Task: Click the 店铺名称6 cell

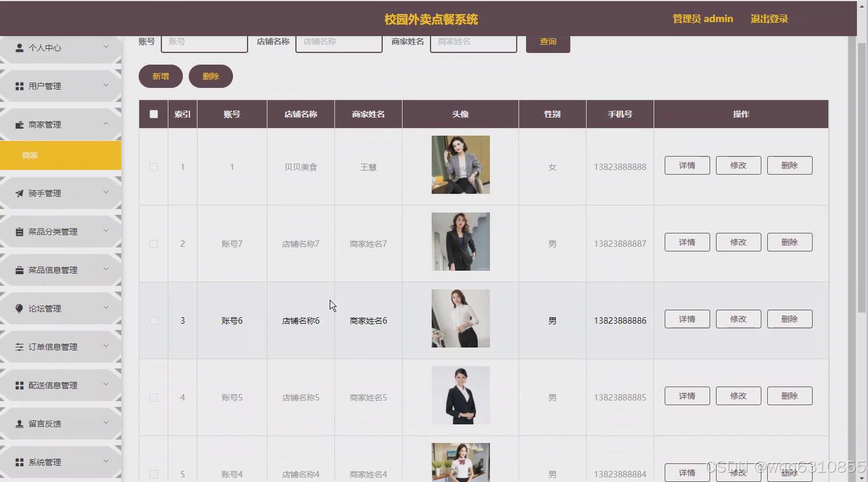Action: click(x=301, y=321)
